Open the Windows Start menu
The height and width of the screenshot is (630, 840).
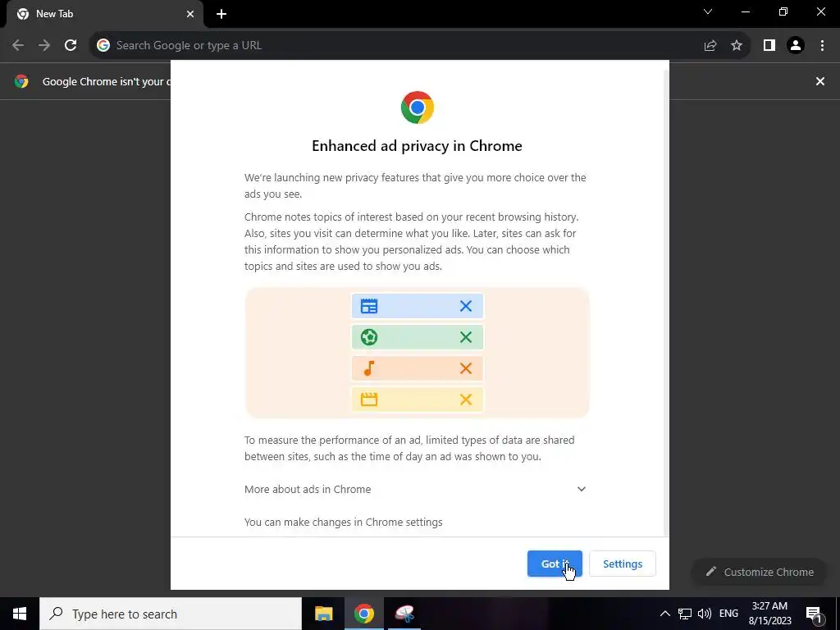(20, 614)
